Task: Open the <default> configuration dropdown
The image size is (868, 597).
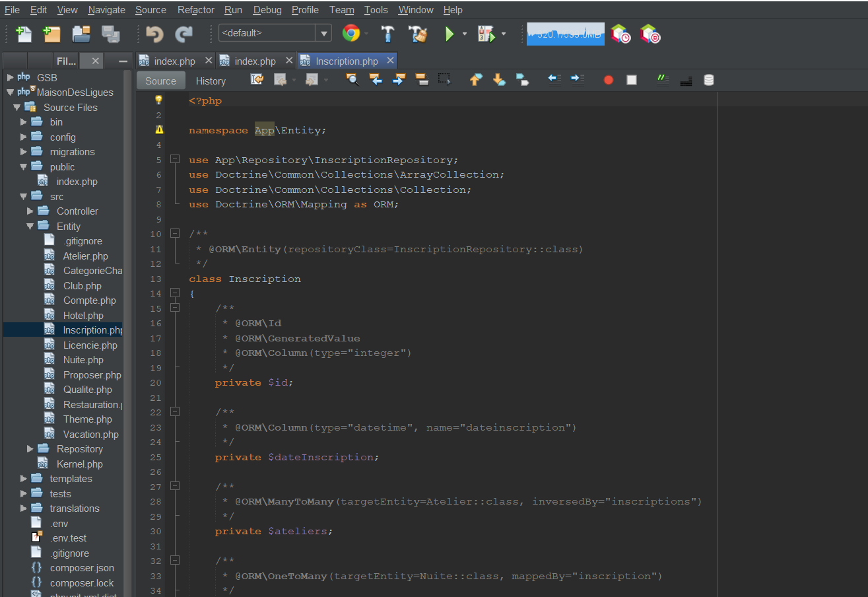Action: coord(323,33)
